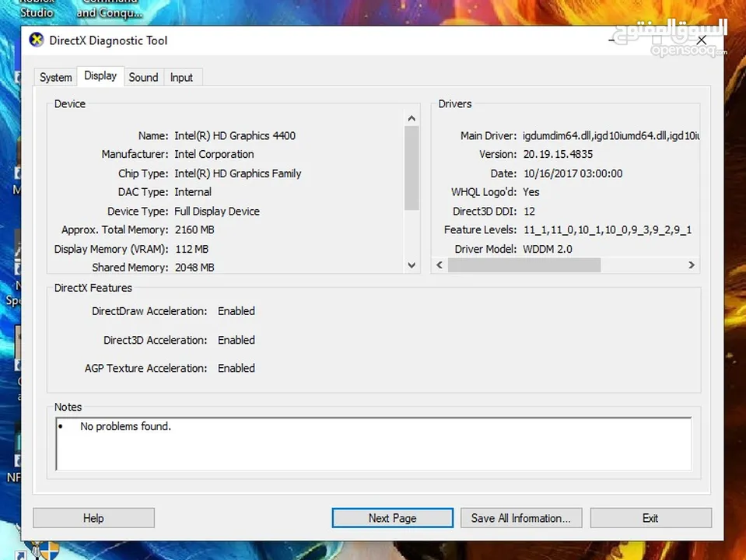Click inside the Notes text box
Image resolution: width=746 pixels, height=560 pixels.
(373, 444)
